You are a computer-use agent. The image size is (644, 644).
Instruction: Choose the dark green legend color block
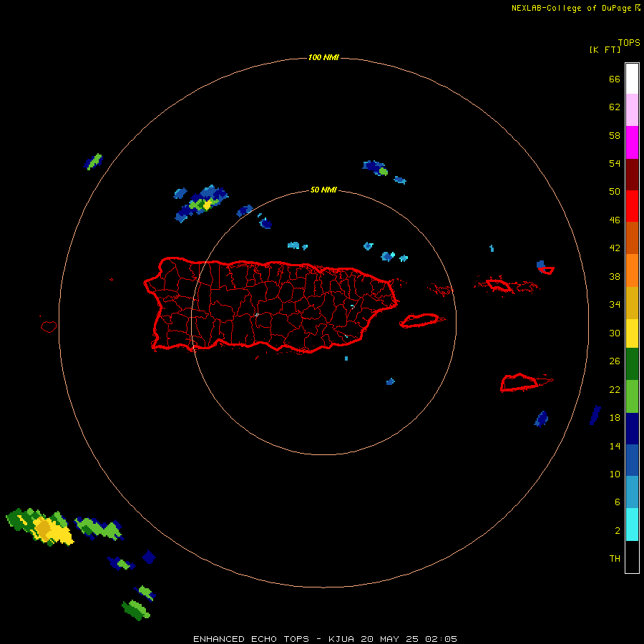(x=632, y=364)
